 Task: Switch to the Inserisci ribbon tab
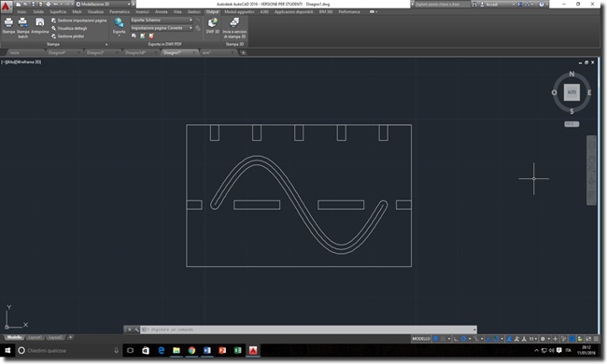click(x=143, y=12)
